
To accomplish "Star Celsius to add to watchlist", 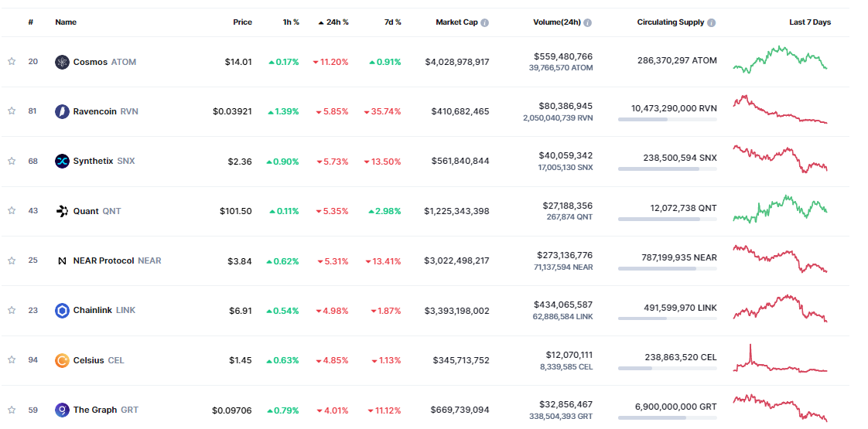I will pyautogui.click(x=12, y=360).
